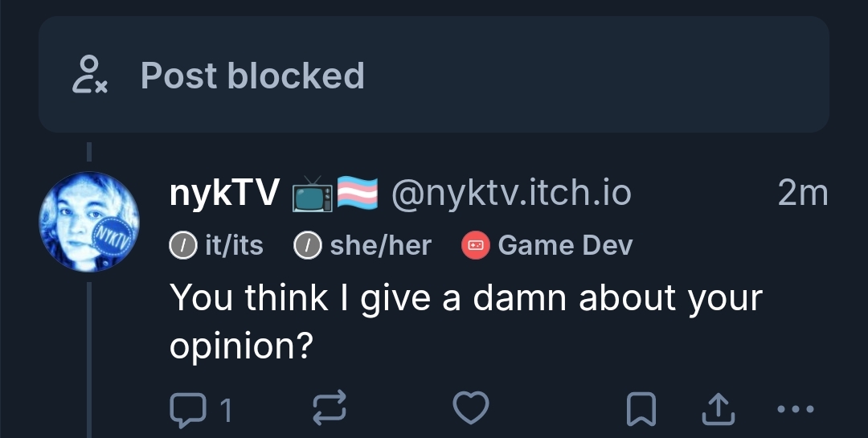Open the three-dot more options menu
Image resolution: width=868 pixels, height=438 pixels.
(796, 410)
